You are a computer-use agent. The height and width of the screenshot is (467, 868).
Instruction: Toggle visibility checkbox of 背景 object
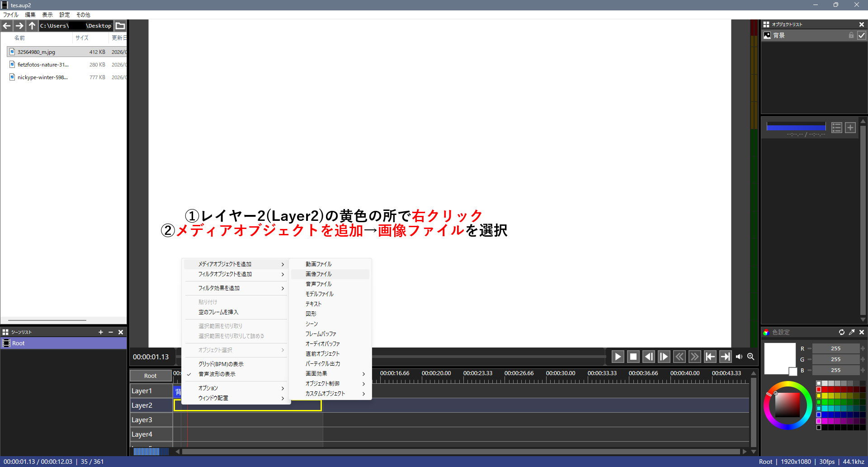[862, 35]
